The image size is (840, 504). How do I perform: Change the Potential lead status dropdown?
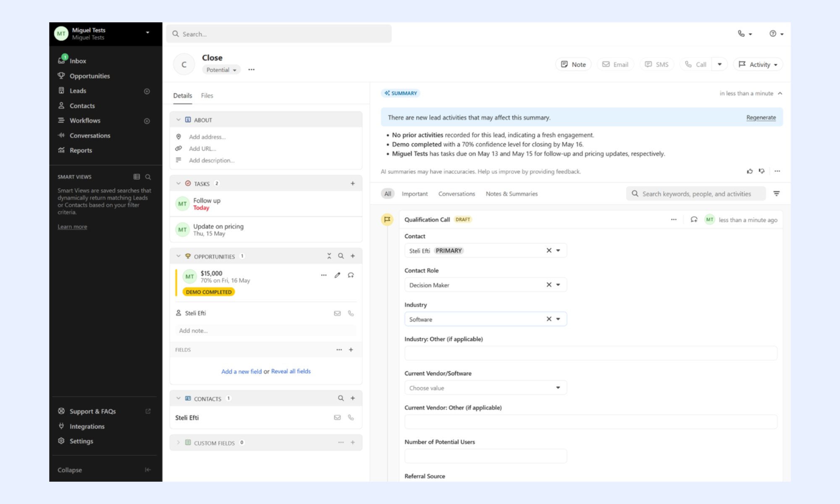coord(221,70)
